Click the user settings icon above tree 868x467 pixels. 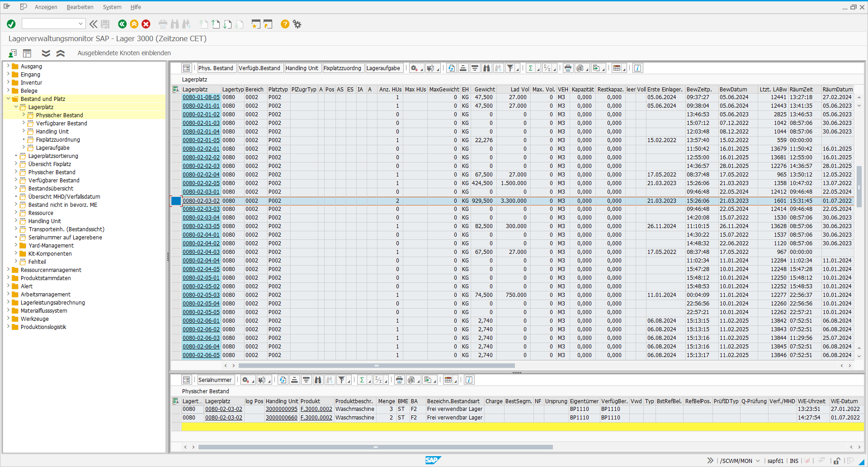tap(13, 53)
